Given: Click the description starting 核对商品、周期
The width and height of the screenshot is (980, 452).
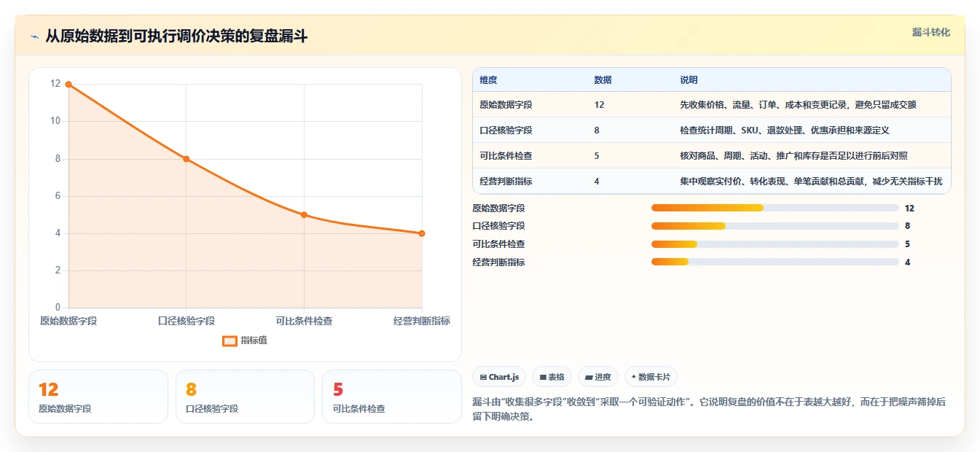Looking at the screenshot, I should click(x=793, y=156).
